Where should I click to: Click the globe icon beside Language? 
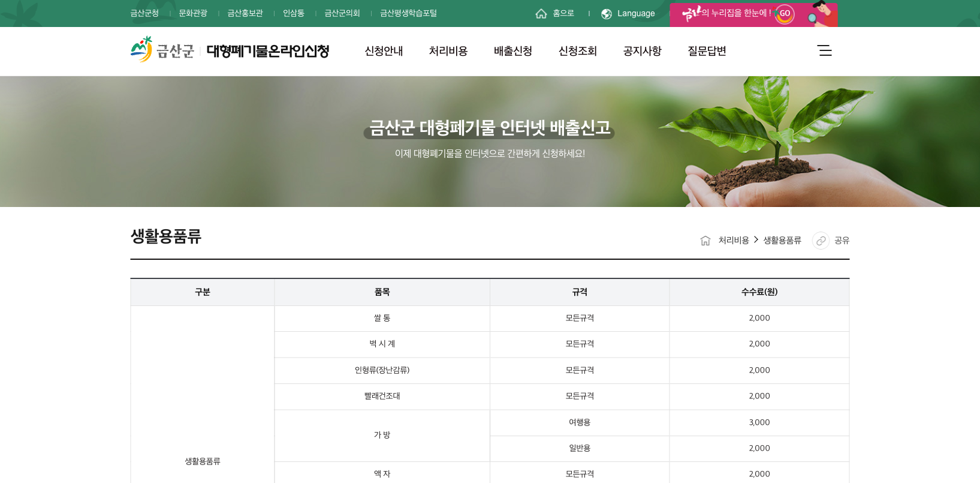(607, 14)
